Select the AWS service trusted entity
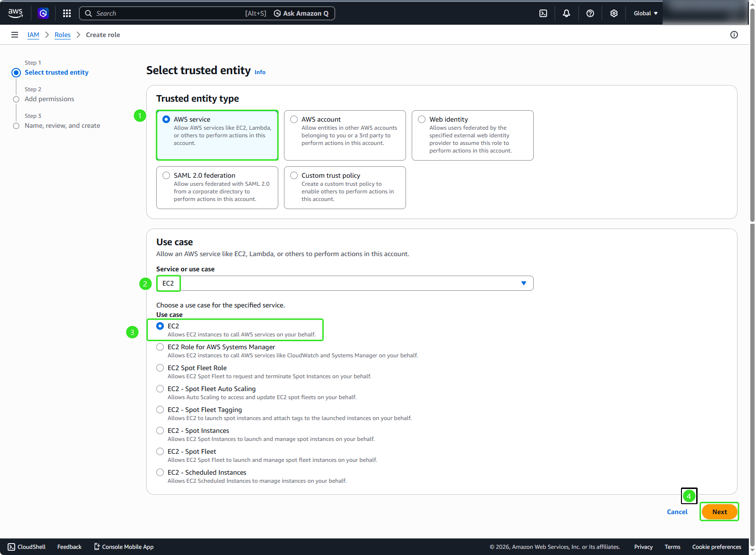The height and width of the screenshot is (555, 756). click(x=217, y=135)
